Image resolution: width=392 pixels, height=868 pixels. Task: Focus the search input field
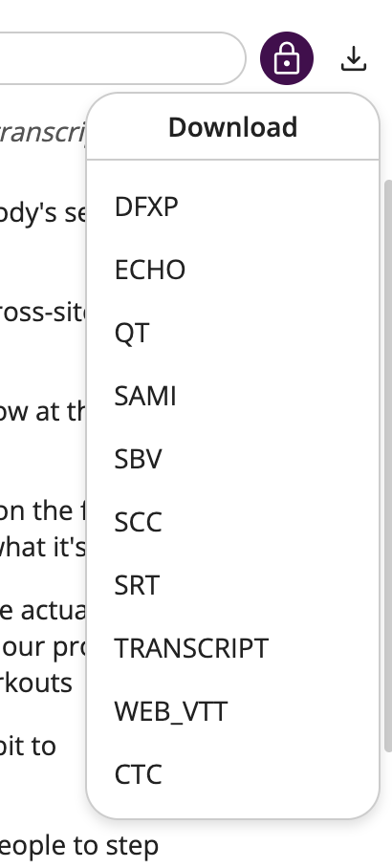coord(121,58)
